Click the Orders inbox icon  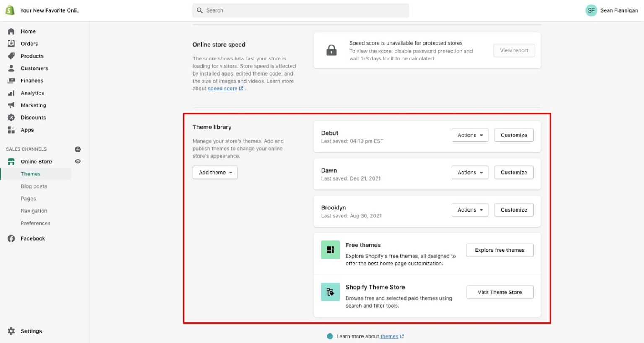click(x=11, y=44)
